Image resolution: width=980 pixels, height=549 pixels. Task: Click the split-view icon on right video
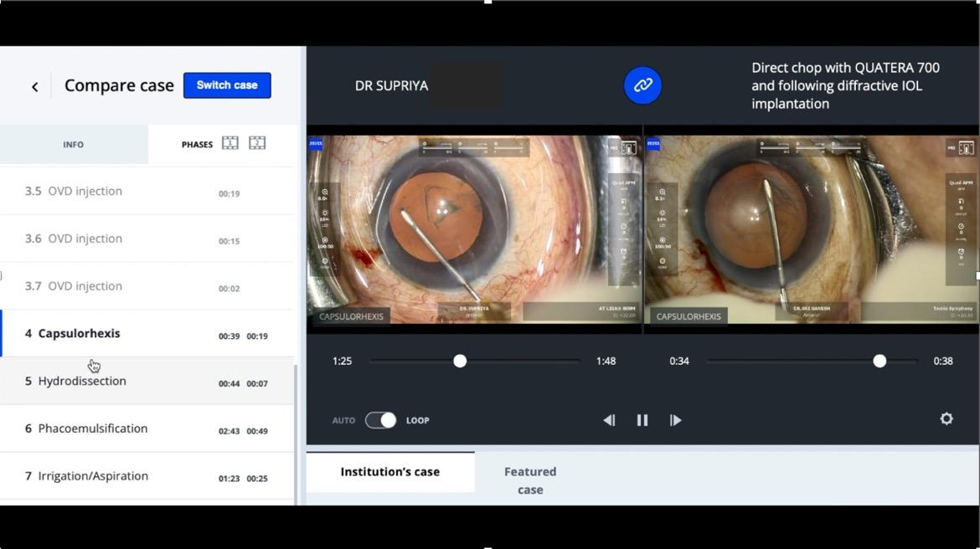pyautogui.click(x=967, y=148)
